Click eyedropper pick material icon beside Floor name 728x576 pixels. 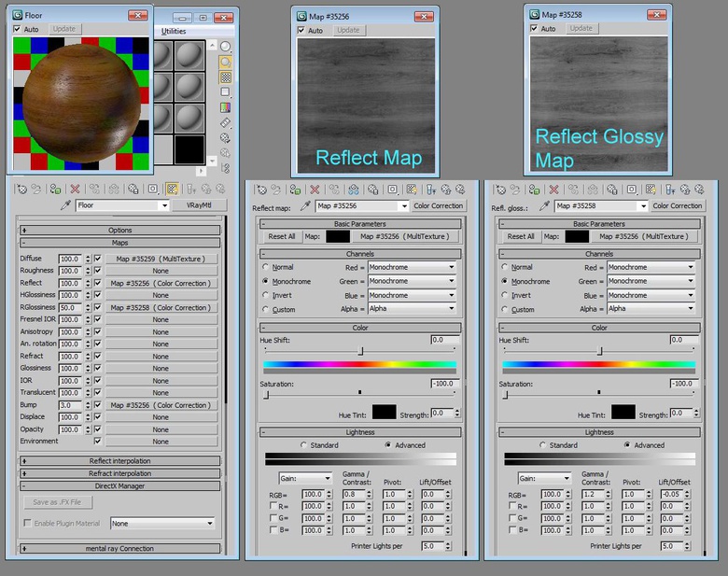pos(66,205)
